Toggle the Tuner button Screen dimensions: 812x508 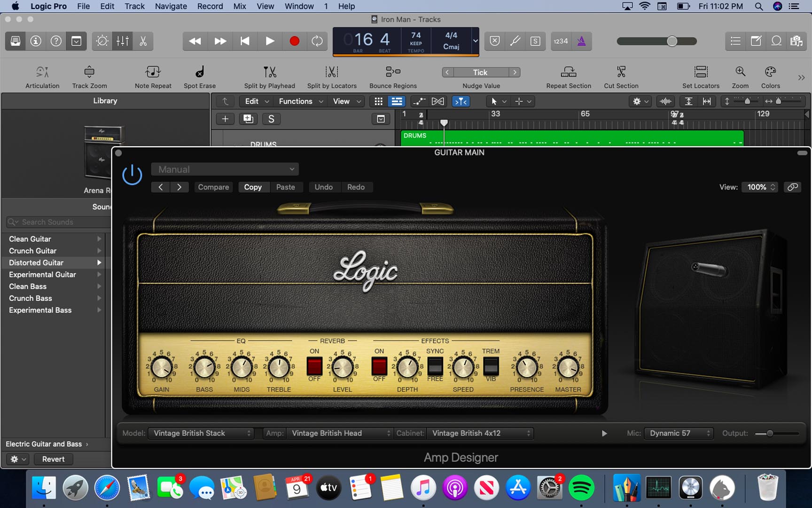click(x=515, y=41)
